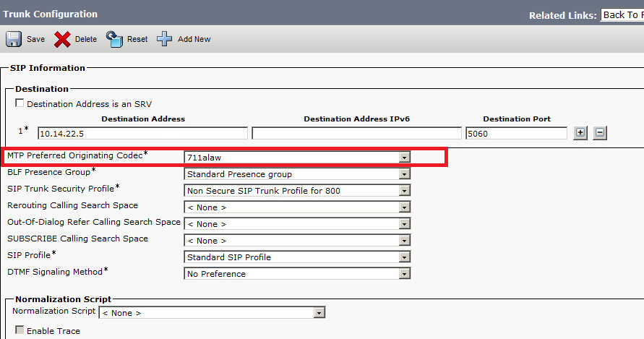Viewport: 644px width, 339px height.
Task: Open the SIP Profile dropdown
Action: pos(297,257)
